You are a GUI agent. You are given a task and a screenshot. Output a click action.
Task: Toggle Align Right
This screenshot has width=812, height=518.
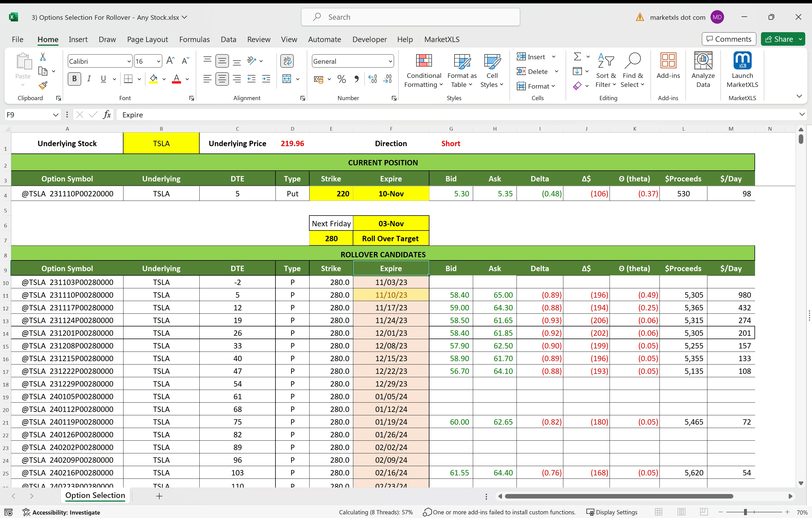click(237, 79)
